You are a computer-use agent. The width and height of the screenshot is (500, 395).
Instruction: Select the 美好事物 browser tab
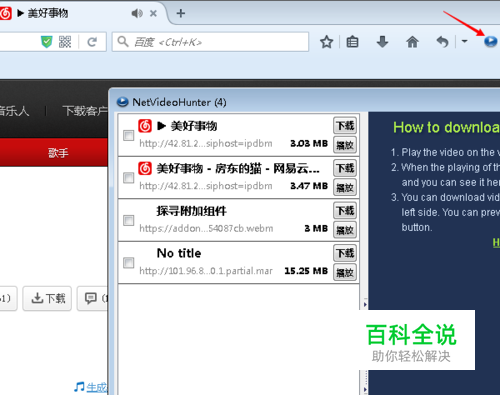click(80, 13)
